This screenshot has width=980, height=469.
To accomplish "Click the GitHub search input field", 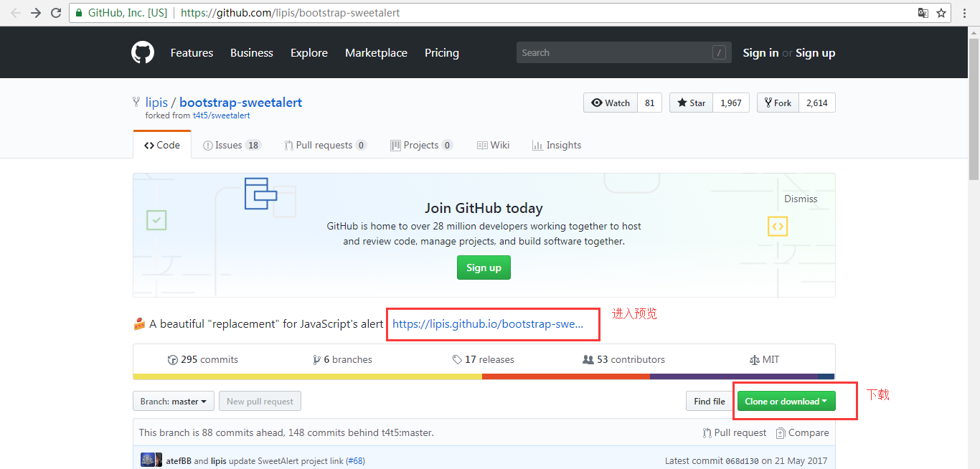I will coord(624,52).
